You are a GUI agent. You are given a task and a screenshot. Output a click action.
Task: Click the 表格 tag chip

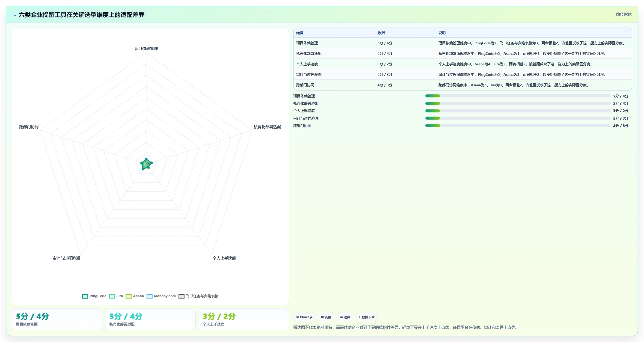[326, 317]
